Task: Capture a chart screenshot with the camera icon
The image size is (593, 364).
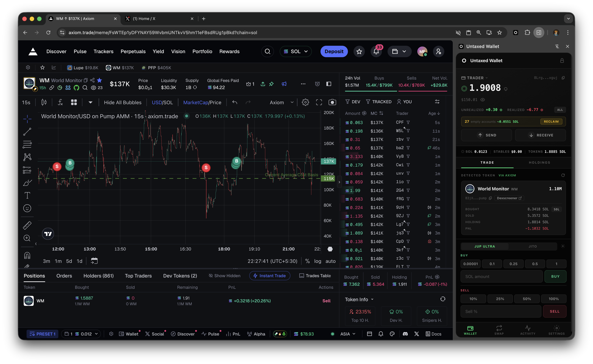Action: click(332, 102)
